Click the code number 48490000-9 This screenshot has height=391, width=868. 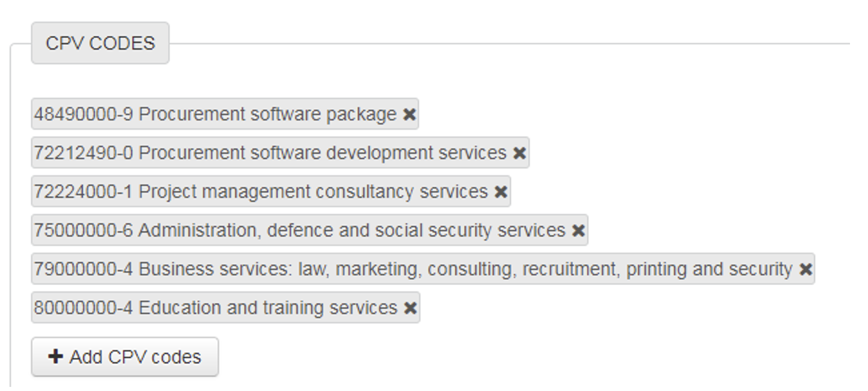pyautogui.click(x=83, y=115)
